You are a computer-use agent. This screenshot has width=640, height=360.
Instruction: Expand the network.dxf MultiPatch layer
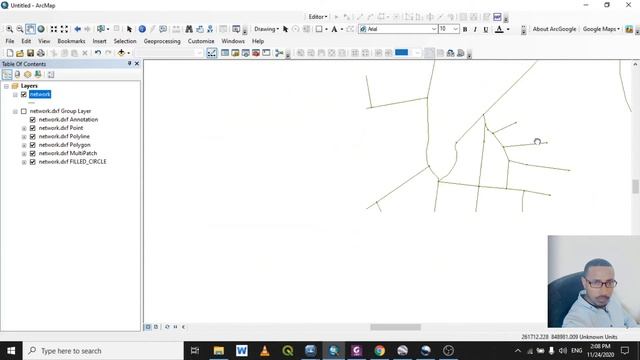tap(24, 154)
